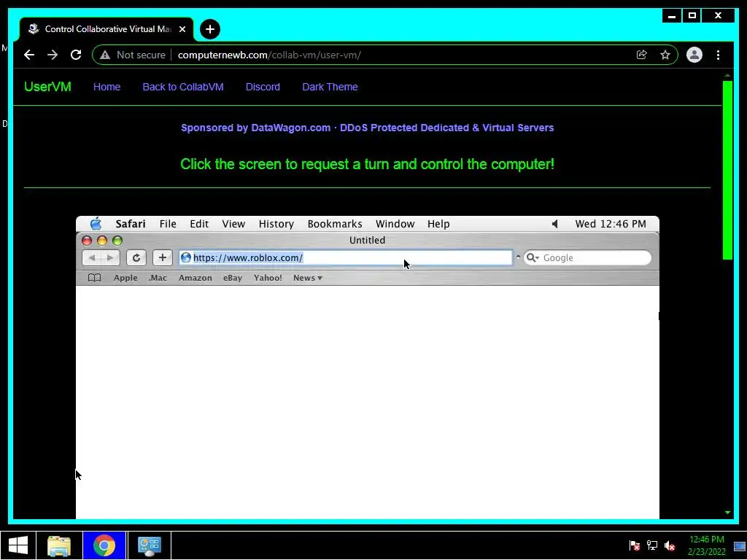Click the Chrome address bar URL
Image resolution: width=747 pixels, height=560 pixels.
pyautogui.click(x=269, y=55)
